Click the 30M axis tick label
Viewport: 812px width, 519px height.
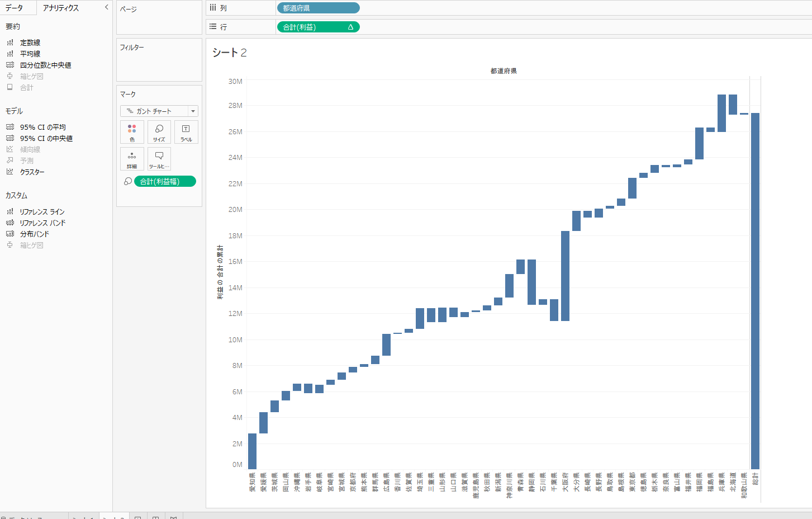(x=235, y=81)
